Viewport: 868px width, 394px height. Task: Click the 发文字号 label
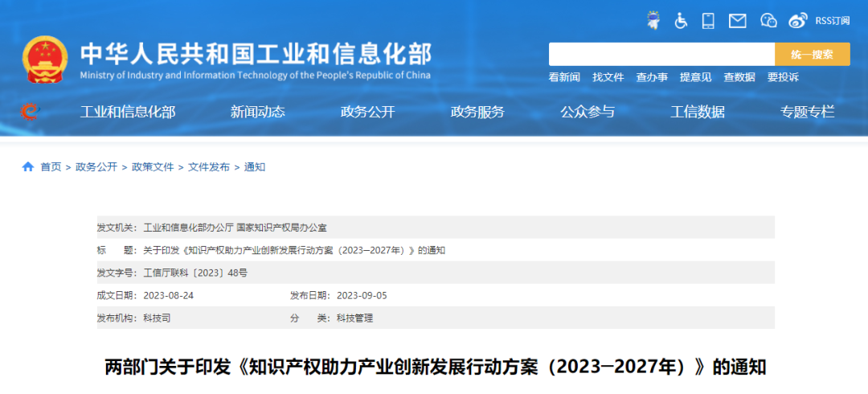tap(117, 273)
